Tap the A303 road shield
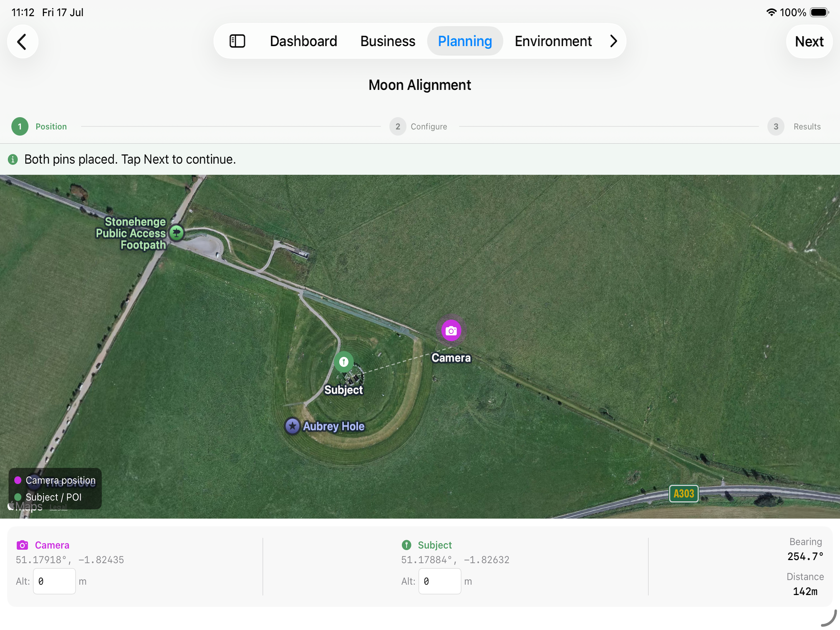The height and width of the screenshot is (630, 840). 683,494
